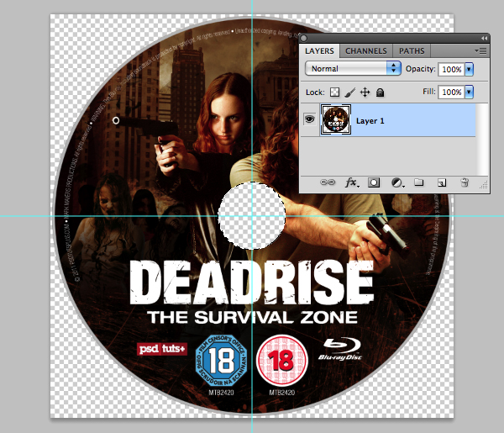Collapse the panel with double arrows
Viewport: 504px width, 433px height.
(484, 39)
